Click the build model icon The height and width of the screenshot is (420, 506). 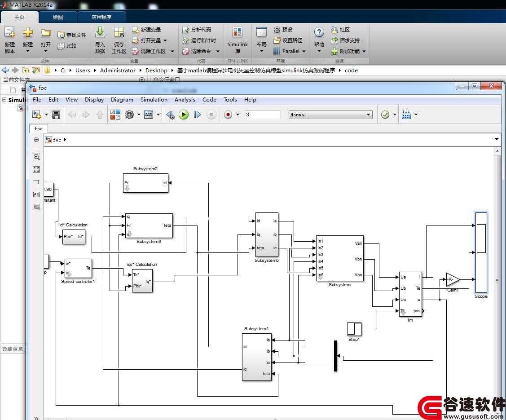406,115
